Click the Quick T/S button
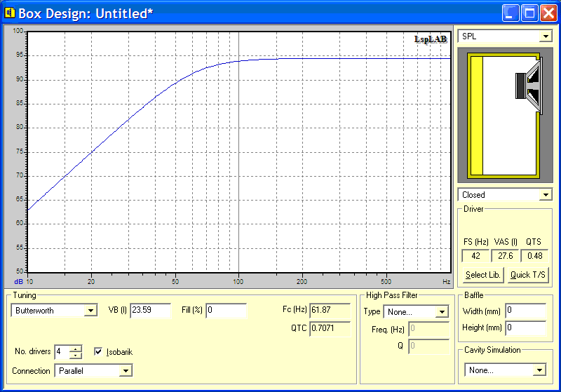 528,275
